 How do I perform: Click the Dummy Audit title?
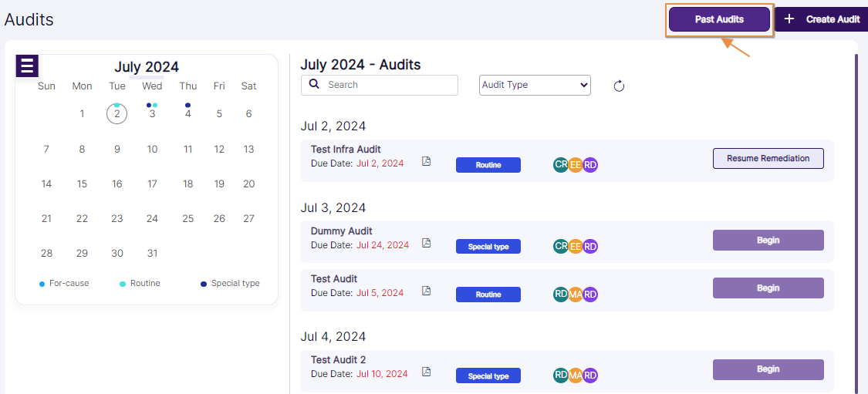pyautogui.click(x=342, y=231)
